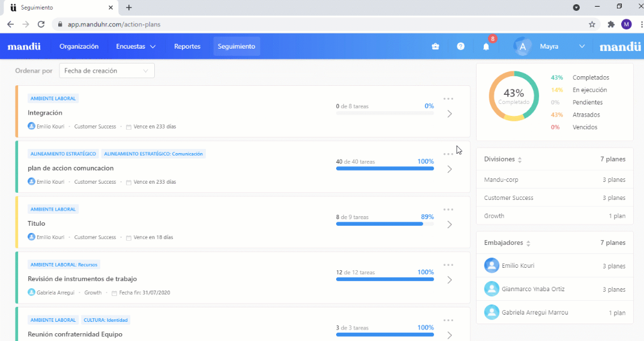This screenshot has height=341, width=644.
Task: Filter by Growth division row
Action: point(555,216)
